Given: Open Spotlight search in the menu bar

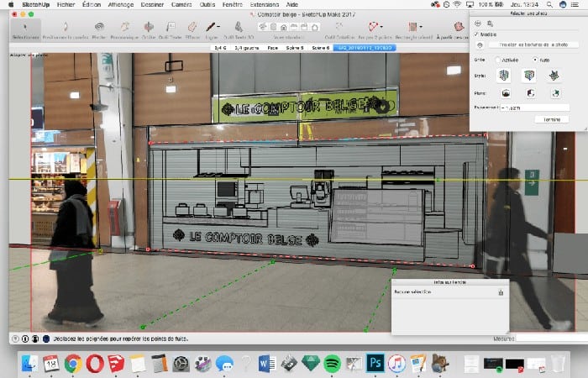Looking at the screenshot, I should pos(549,4).
